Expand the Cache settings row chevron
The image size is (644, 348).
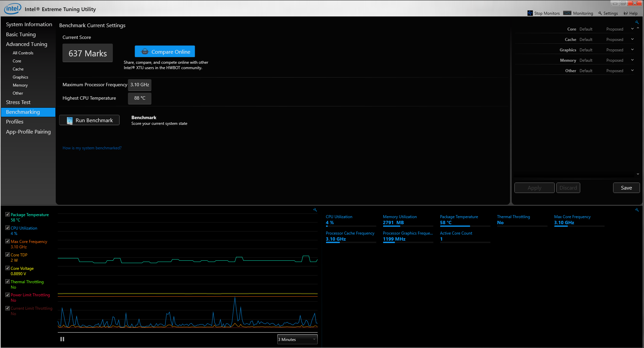(x=632, y=39)
